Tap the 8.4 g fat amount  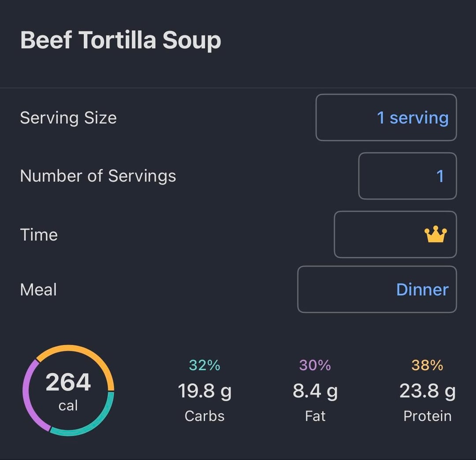point(315,391)
